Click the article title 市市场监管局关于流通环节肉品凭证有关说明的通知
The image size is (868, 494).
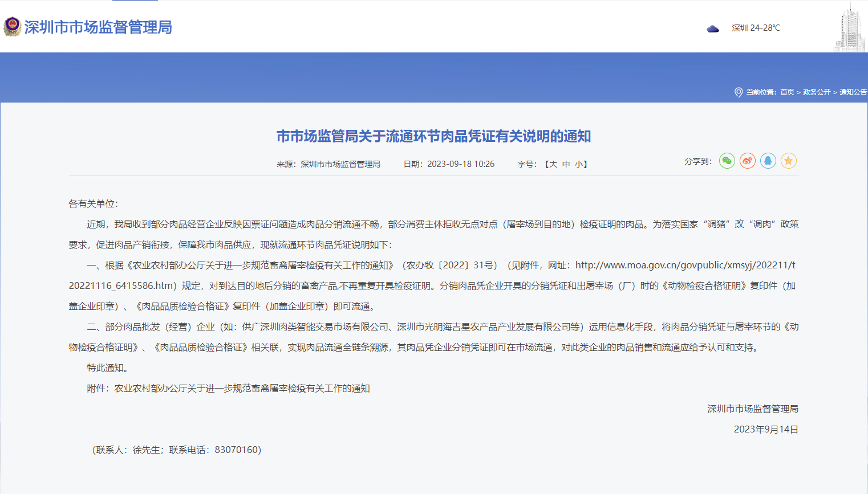tap(434, 136)
